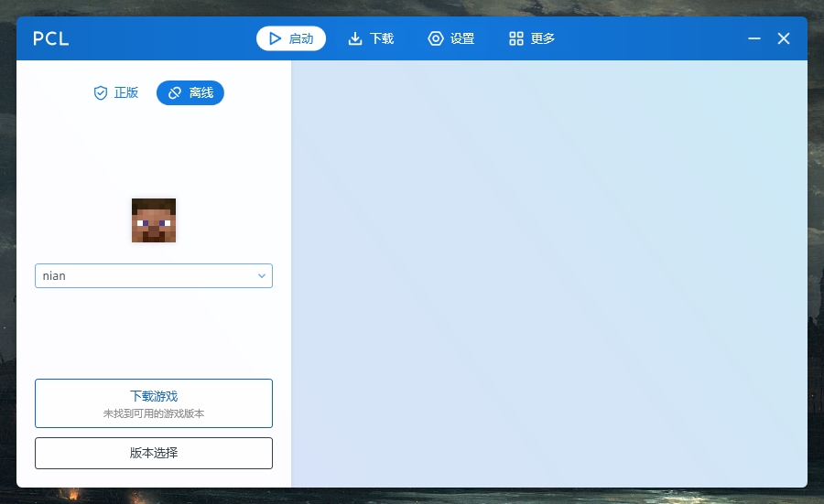Open the 更多 (More) tab
The width and height of the screenshot is (824, 504).
(x=532, y=38)
